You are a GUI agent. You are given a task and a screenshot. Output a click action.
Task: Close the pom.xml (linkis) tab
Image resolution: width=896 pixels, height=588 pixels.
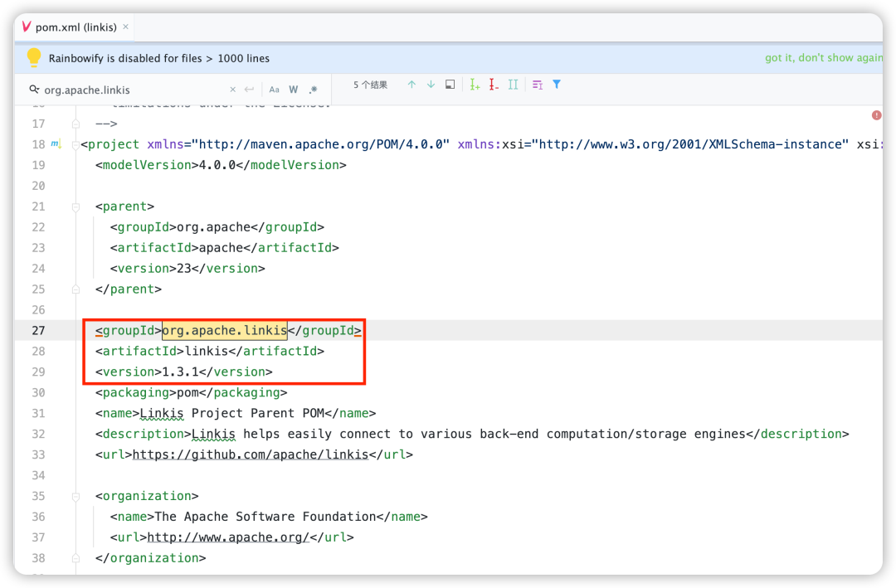tap(126, 27)
